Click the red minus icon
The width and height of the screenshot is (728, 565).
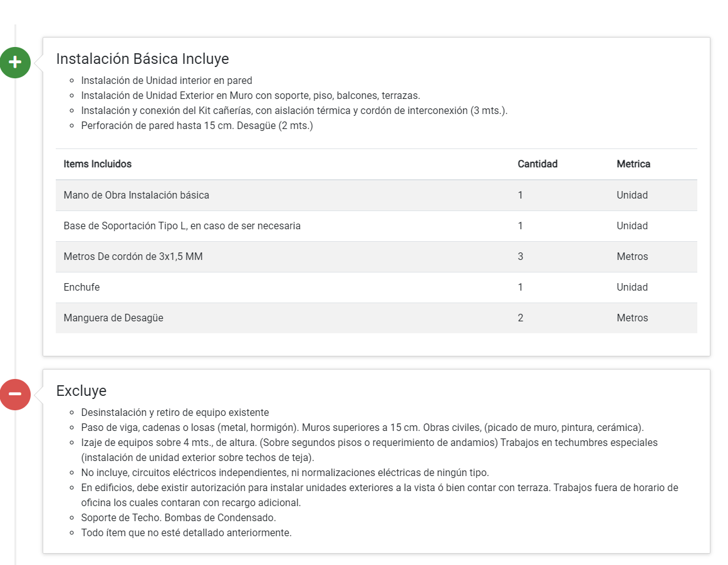pyautogui.click(x=15, y=395)
